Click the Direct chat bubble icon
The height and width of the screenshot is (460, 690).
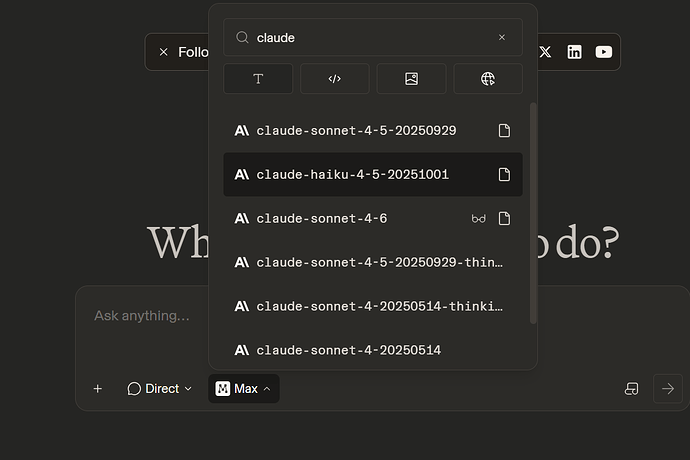click(x=134, y=389)
